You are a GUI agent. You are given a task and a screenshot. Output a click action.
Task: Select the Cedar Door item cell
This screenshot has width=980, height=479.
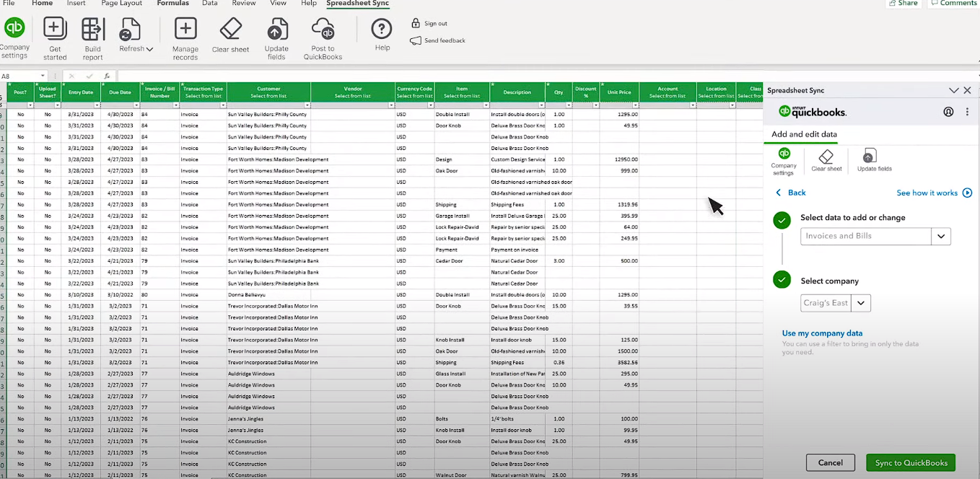pyautogui.click(x=462, y=260)
